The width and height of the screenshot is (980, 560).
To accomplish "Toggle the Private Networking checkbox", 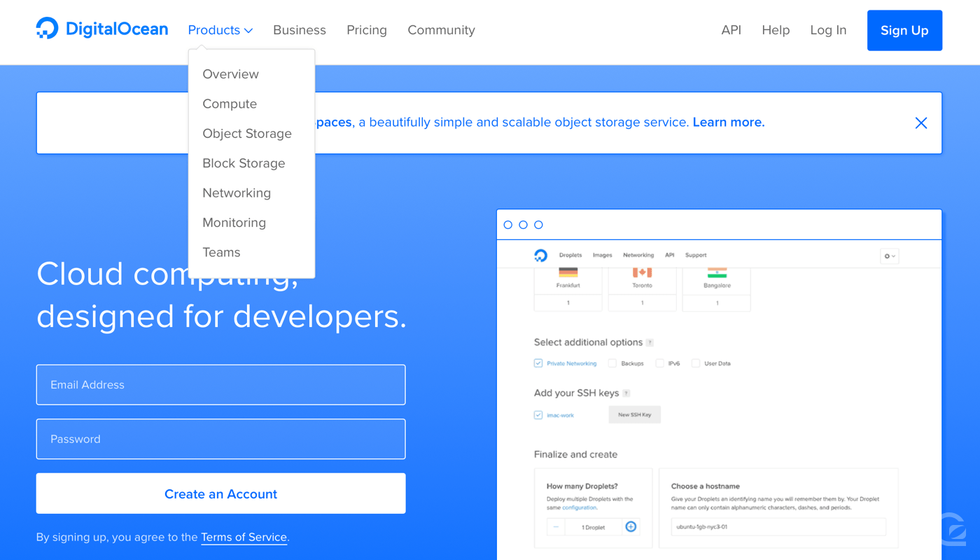I will click(538, 363).
